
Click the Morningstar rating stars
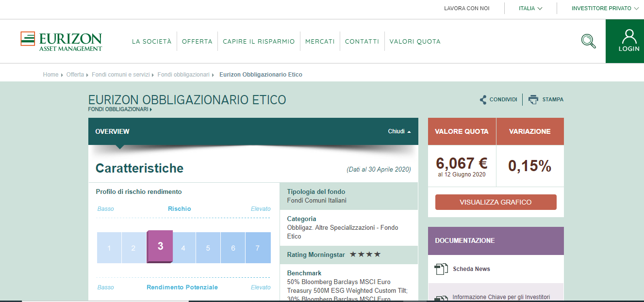365,254
